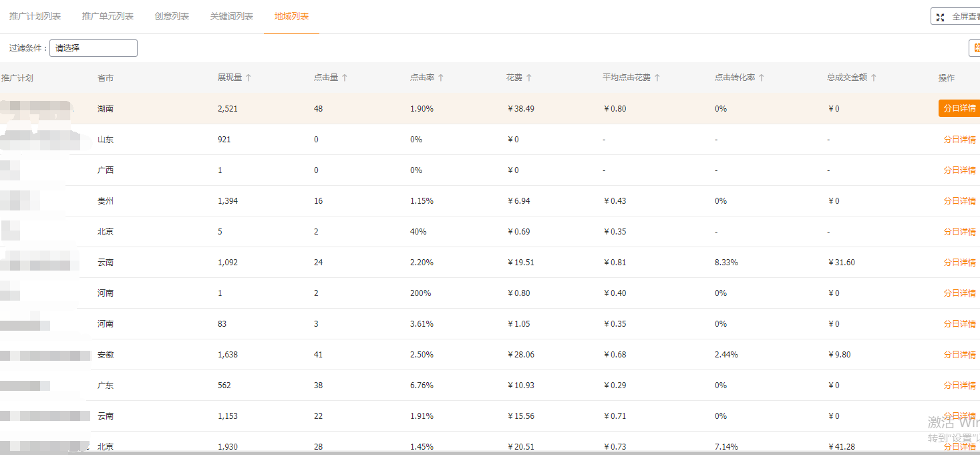The image size is (980, 455).
Task: Open 分日详情 for 贵州 row
Action: tap(959, 201)
